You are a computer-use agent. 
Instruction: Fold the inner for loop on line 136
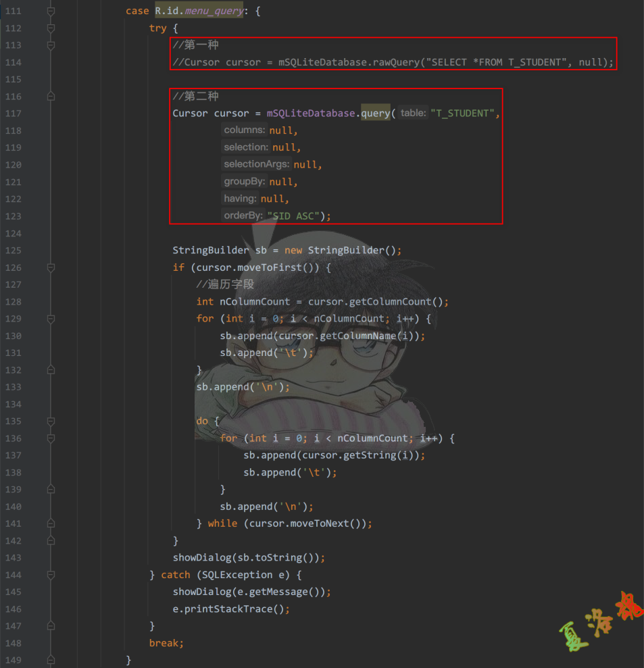(x=51, y=438)
